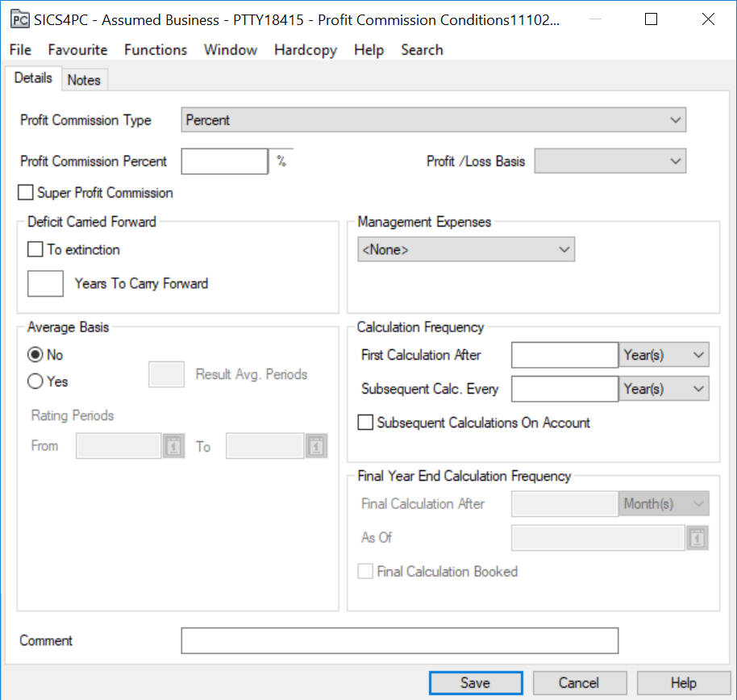Open Rating Periods From calendar icon
737x700 pixels.
[173, 446]
